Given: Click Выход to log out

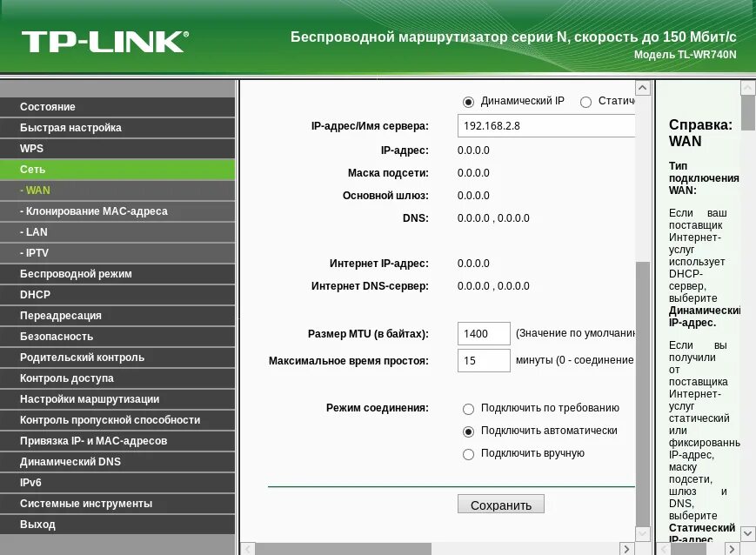Looking at the screenshot, I should [x=117, y=525].
